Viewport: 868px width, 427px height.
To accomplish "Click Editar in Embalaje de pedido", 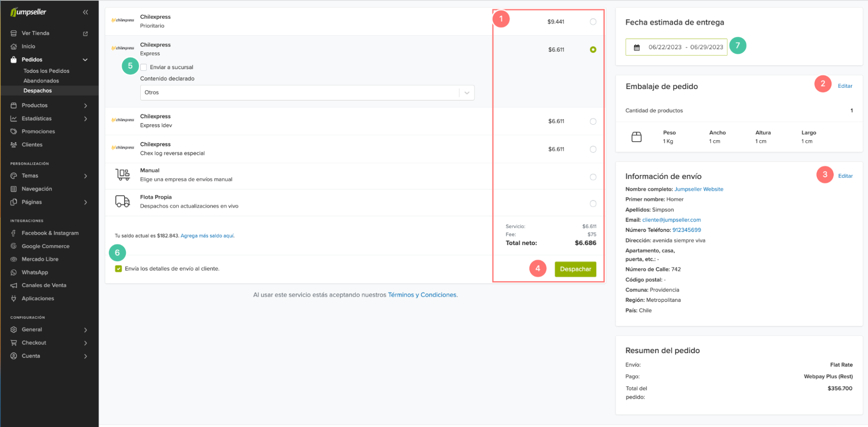I will coord(845,86).
